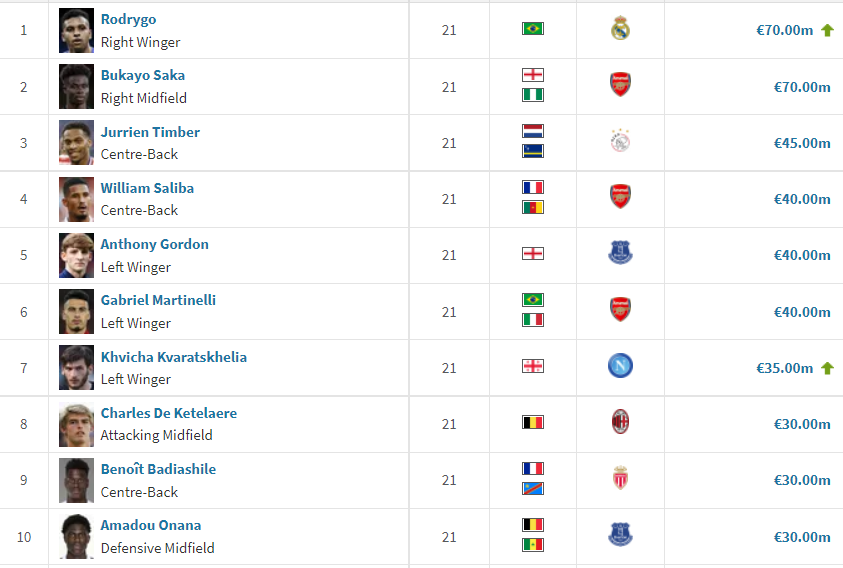
Task: Open Khvicha Kvaratskhelia's profile link
Action: pyautogui.click(x=174, y=357)
